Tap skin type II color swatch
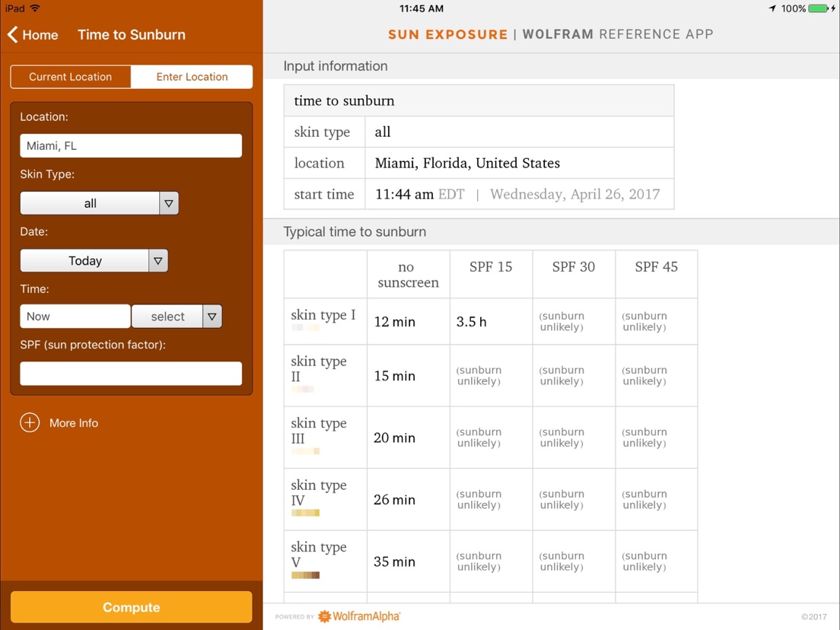The width and height of the screenshot is (840, 630). pyautogui.click(x=303, y=389)
